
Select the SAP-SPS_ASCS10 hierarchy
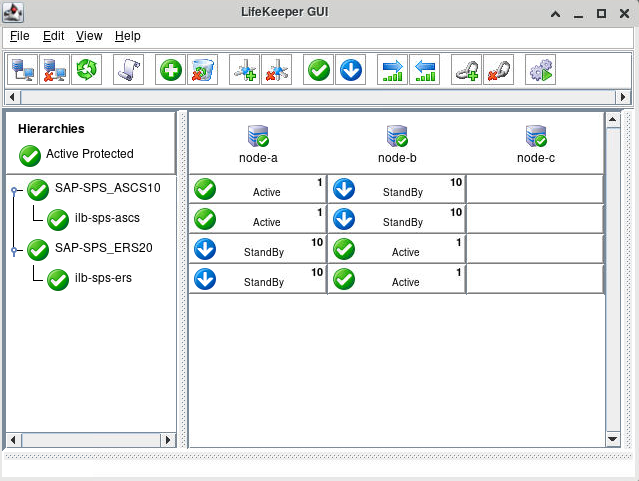click(108, 188)
